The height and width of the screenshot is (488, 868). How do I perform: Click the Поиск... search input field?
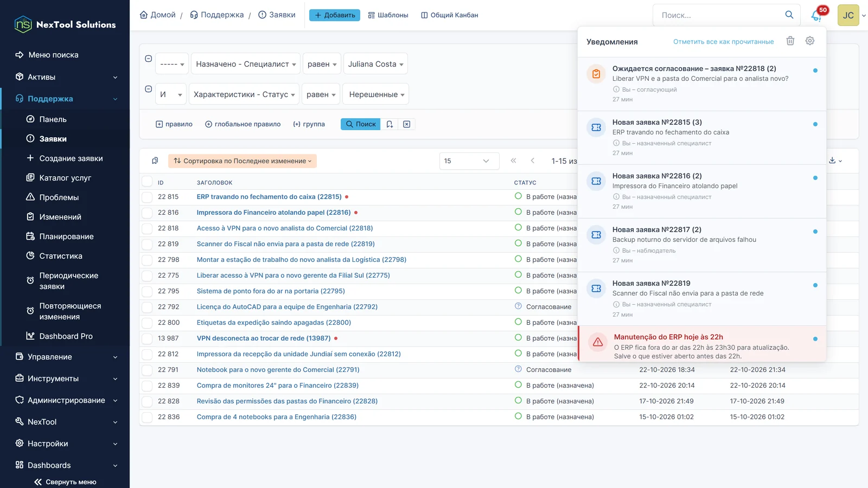[x=719, y=15]
